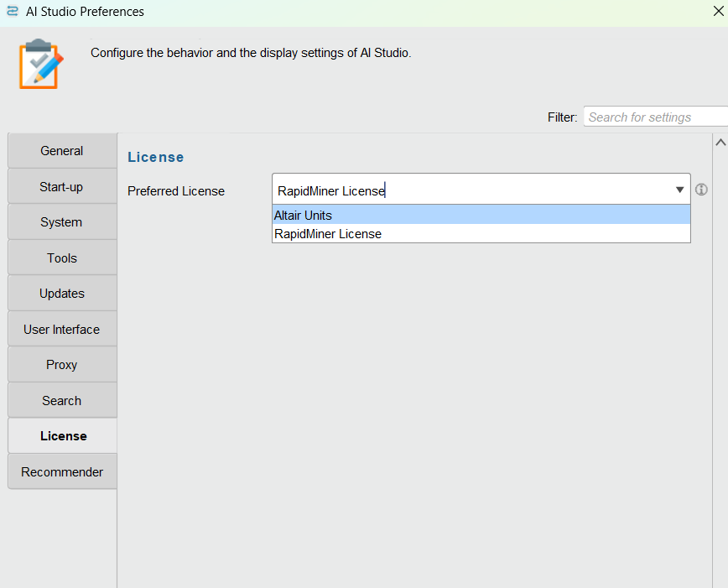This screenshot has height=588, width=728.
Task: Switch to the Proxy tab
Action: tap(62, 365)
